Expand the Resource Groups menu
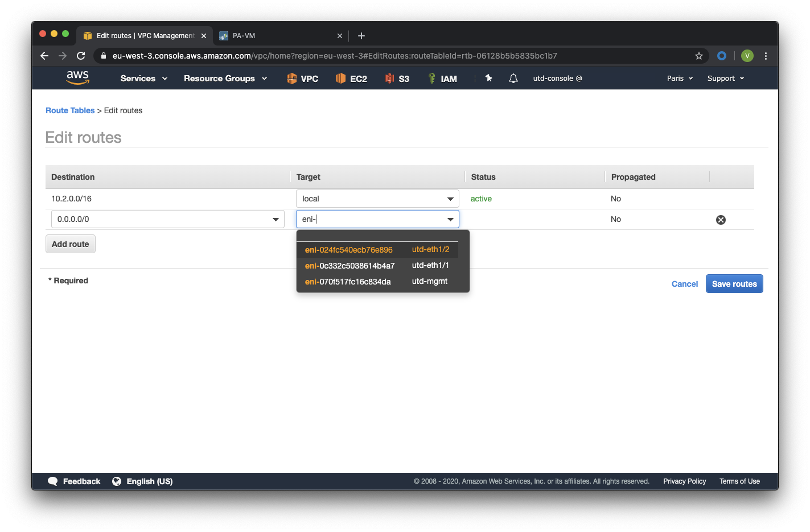The height and width of the screenshot is (532, 810). (x=225, y=79)
